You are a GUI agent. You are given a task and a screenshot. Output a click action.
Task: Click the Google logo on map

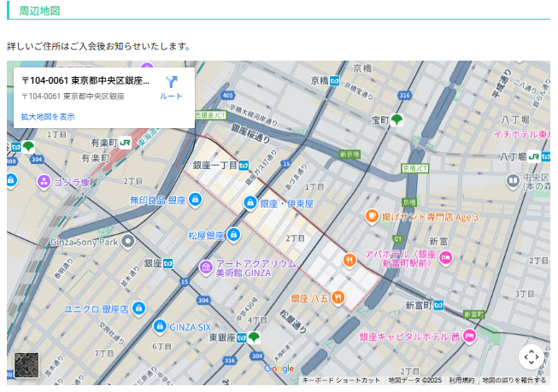(x=279, y=369)
